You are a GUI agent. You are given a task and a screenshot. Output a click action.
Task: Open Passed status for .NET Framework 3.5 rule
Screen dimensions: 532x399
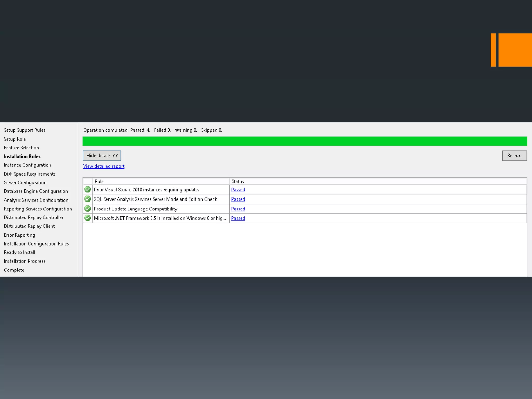[238, 218]
